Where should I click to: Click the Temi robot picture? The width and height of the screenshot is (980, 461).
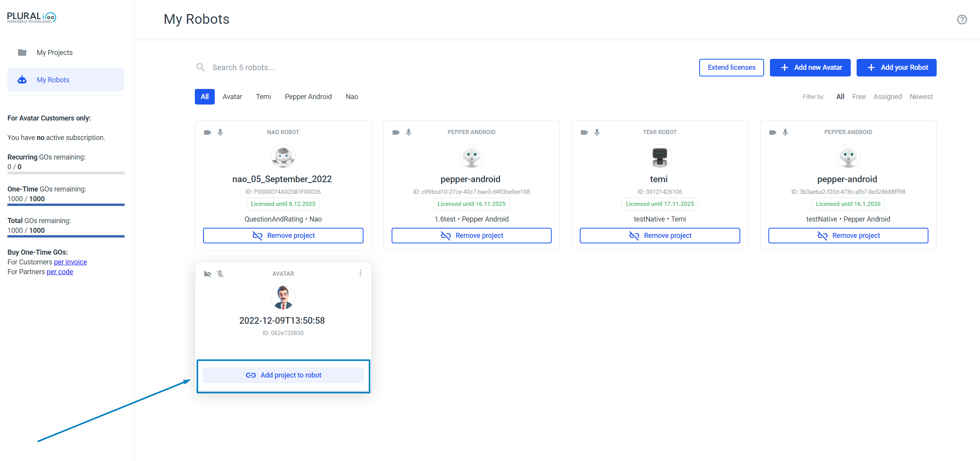click(660, 156)
